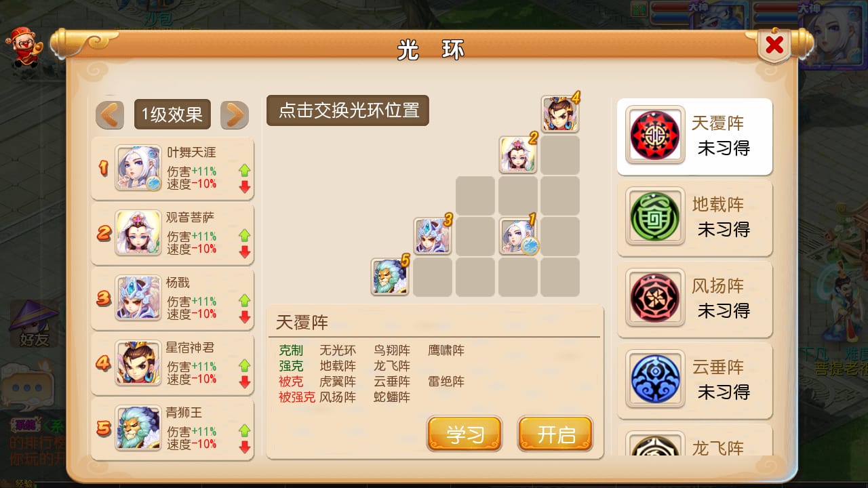Close the 光环 window
The width and height of the screenshot is (868, 488).
click(x=774, y=46)
